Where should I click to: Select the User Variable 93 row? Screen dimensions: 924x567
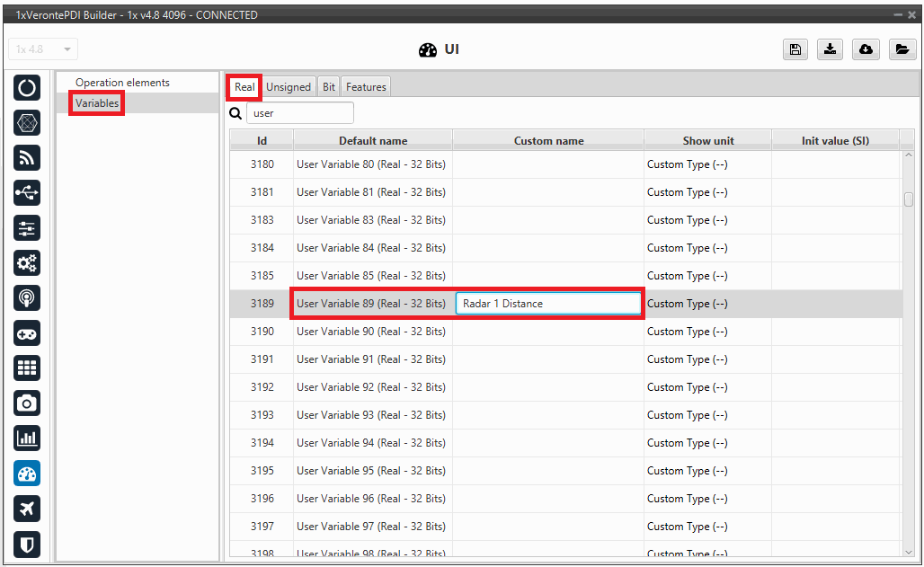(x=370, y=415)
